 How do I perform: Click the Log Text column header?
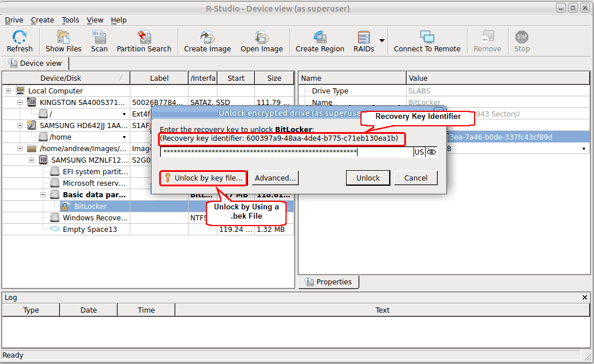click(x=382, y=310)
